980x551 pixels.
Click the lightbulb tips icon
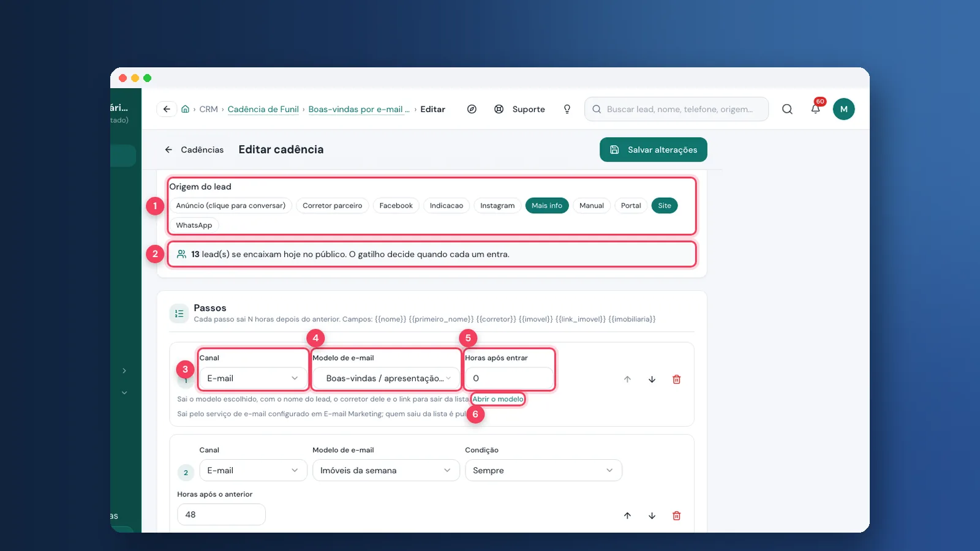pos(567,109)
